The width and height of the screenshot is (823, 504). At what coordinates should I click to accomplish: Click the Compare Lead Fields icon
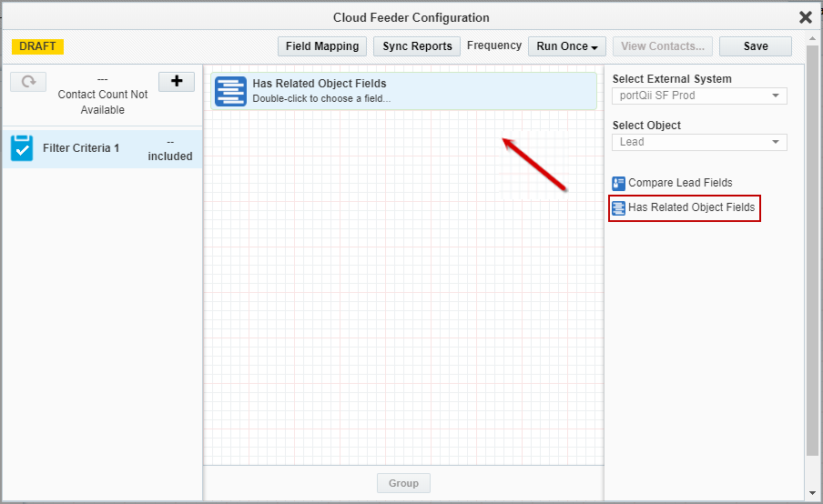pyautogui.click(x=619, y=183)
